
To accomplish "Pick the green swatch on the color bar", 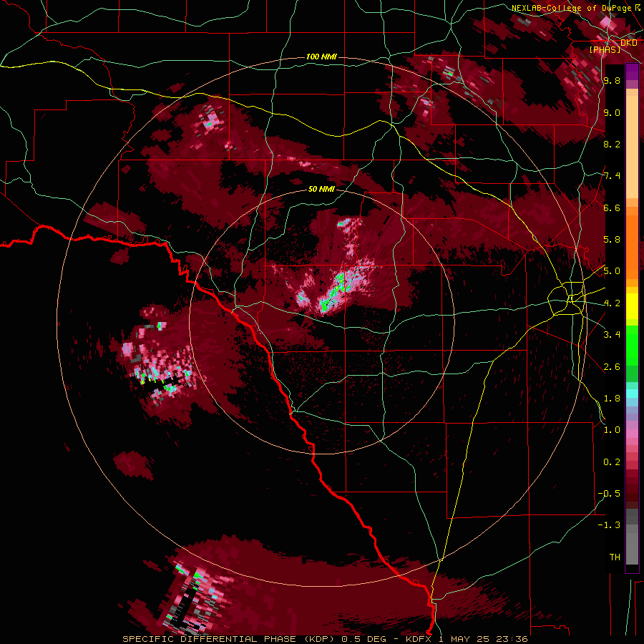I will [x=632, y=346].
